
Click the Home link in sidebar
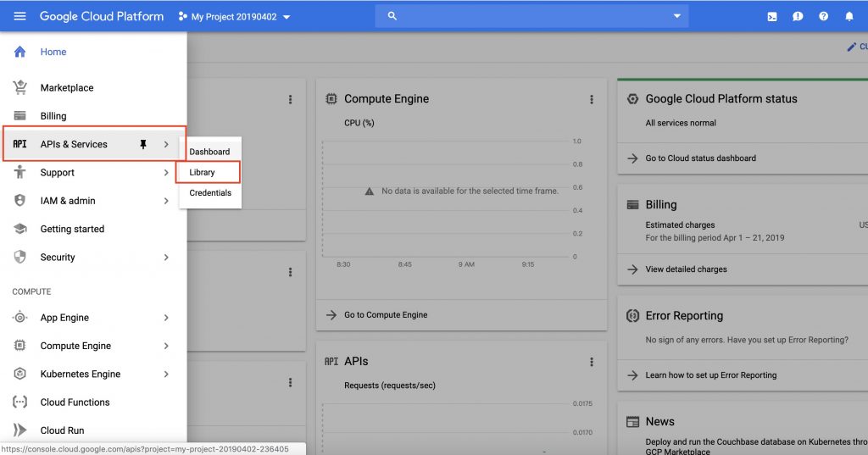pos(53,52)
